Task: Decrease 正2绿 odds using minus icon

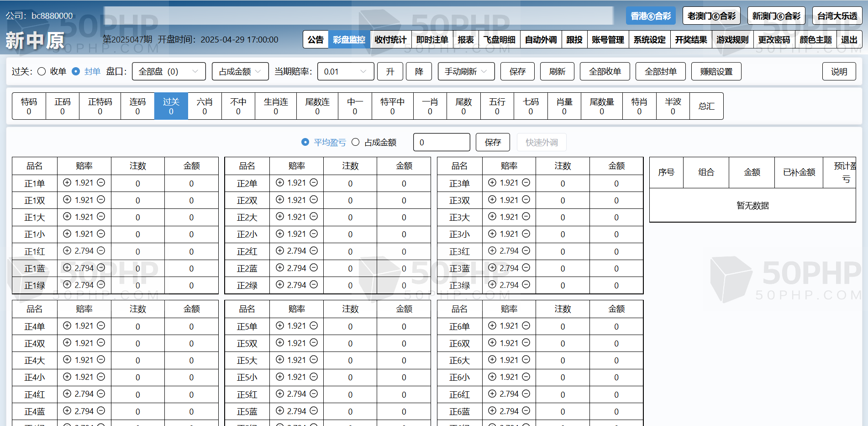Action: tap(314, 285)
